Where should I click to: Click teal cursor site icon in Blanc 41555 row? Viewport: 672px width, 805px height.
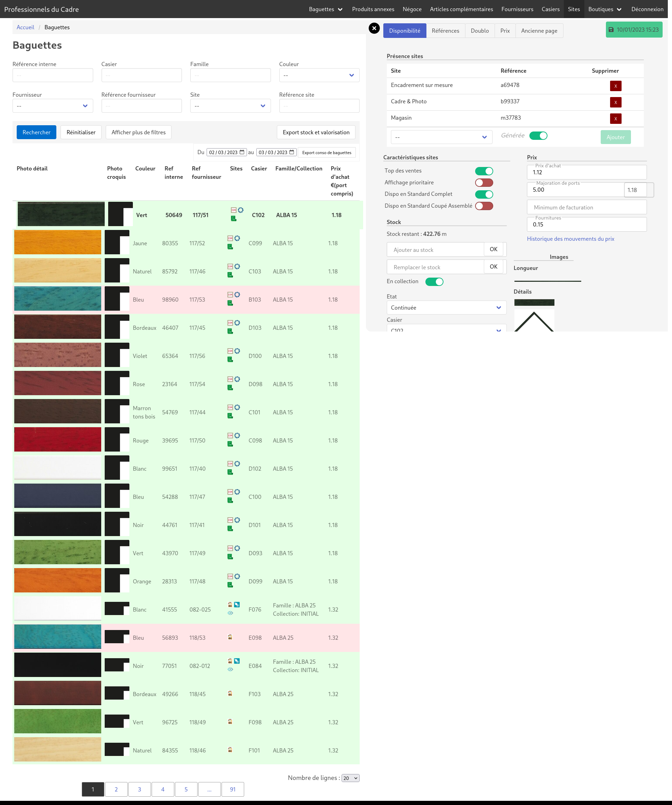point(237,605)
